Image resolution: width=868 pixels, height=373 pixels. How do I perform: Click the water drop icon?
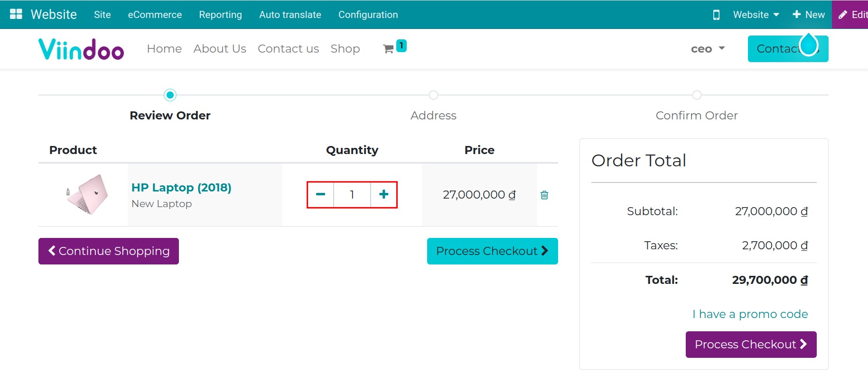tap(809, 45)
